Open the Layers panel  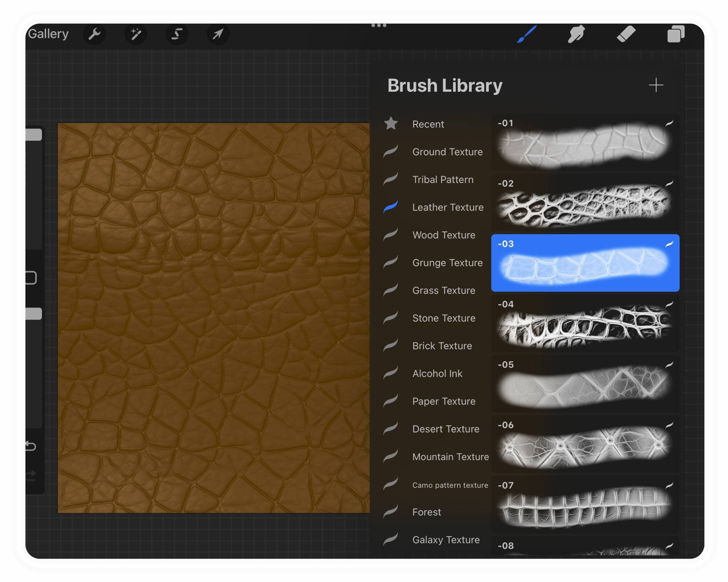[676, 34]
